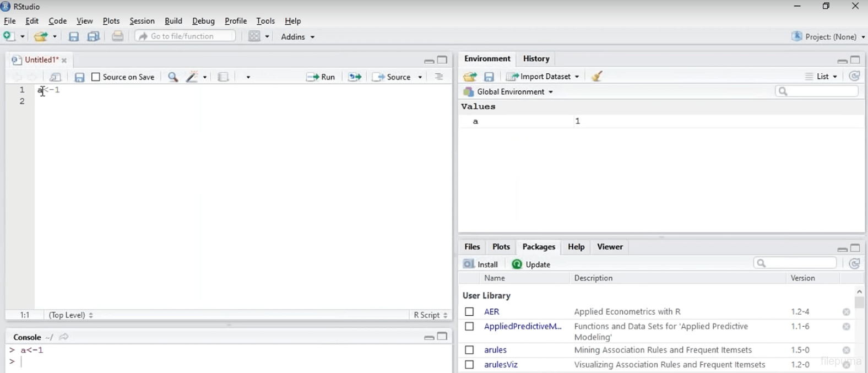Viewport: 868px width, 373px height.
Task: Switch to the History tab
Action: [x=536, y=58]
